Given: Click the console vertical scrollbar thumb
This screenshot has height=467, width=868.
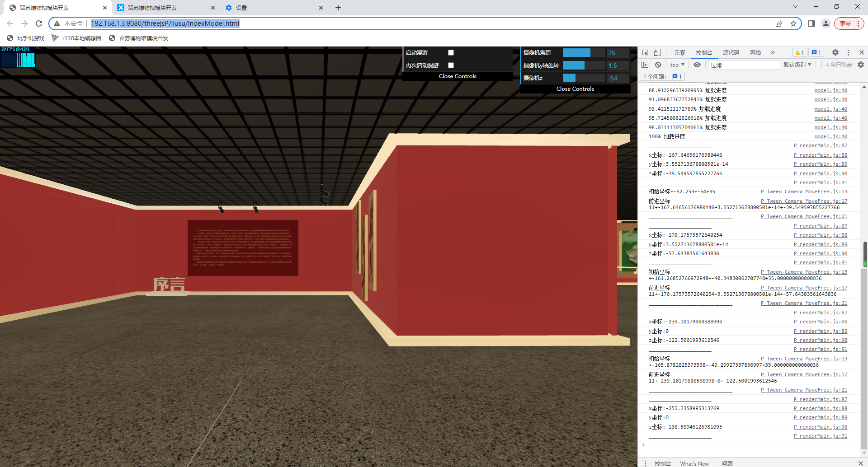Looking at the screenshot, I should click(x=865, y=255).
